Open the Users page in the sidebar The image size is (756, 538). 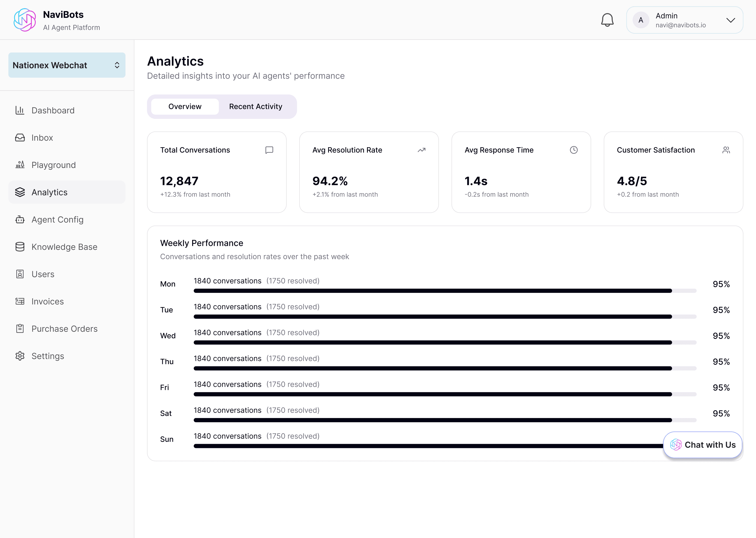click(x=43, y=274)
